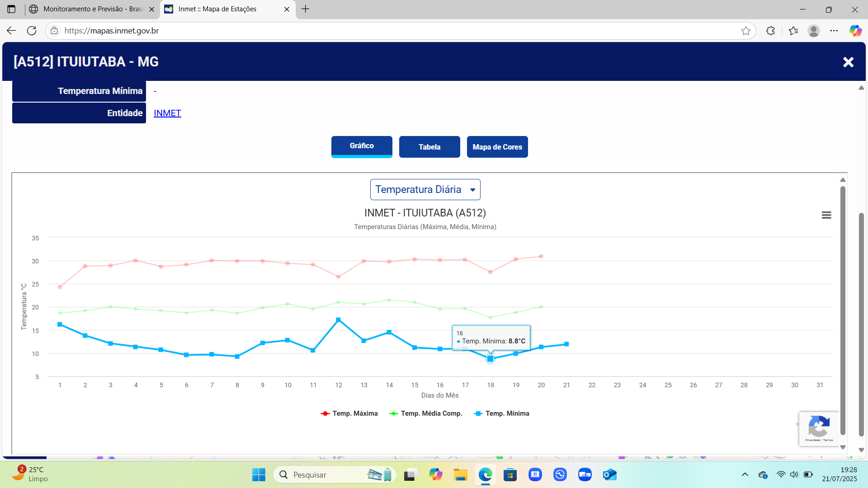Image resolution: width=868 pixels, height=488 pixels.
Task: Toggle Temp. Mínima legend series
Action: [x=502, y=413]
